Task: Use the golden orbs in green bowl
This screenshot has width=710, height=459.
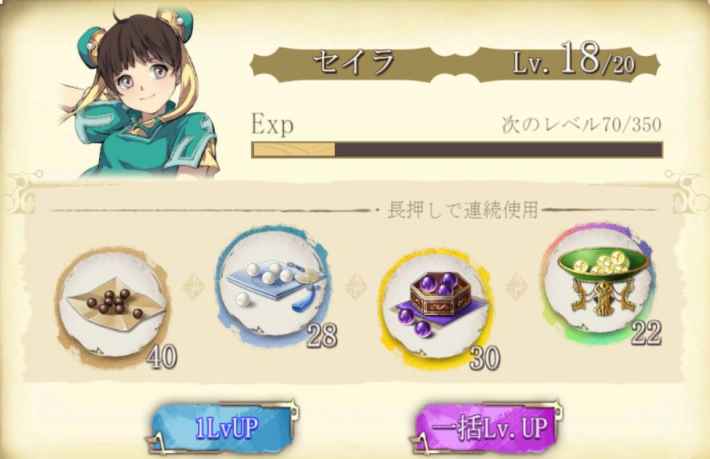Action: pyautogui.click(x=600, y=283)
